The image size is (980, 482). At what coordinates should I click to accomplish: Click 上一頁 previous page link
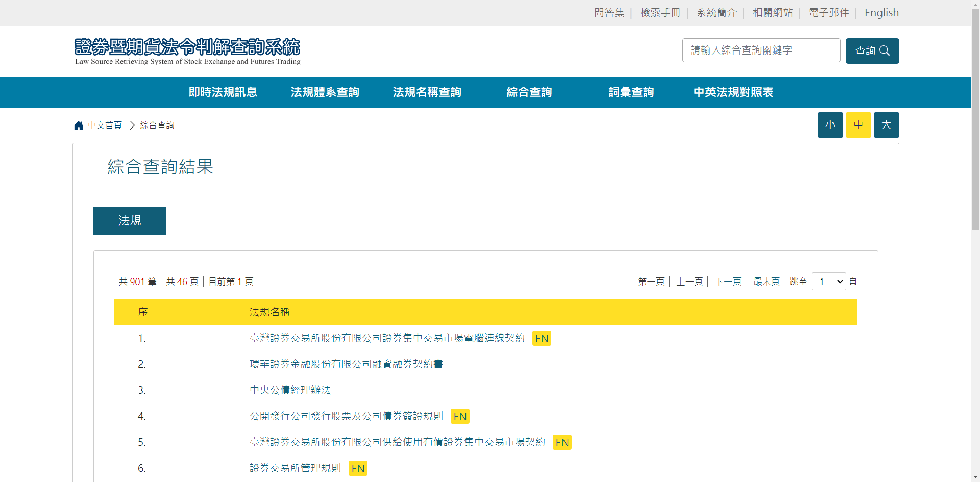[x=690, y=282]
